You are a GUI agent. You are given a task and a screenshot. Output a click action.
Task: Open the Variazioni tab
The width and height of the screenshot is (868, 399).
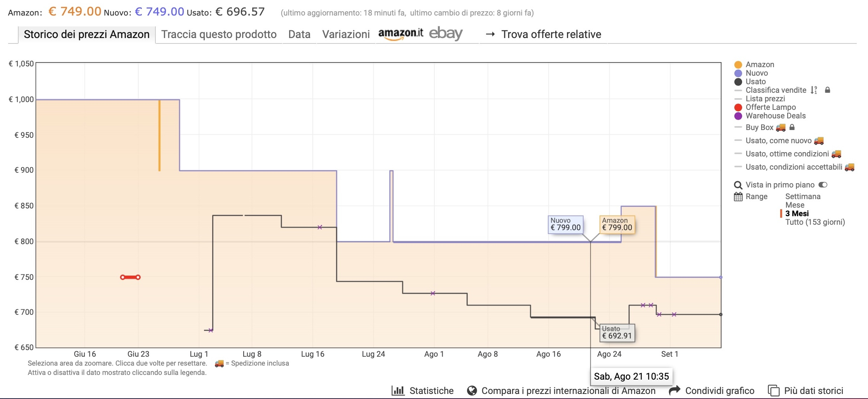[x=346, y=35]
